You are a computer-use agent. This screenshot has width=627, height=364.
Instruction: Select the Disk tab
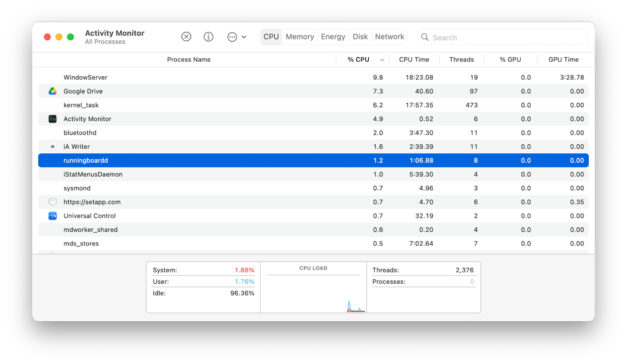(x=360, y=37)
